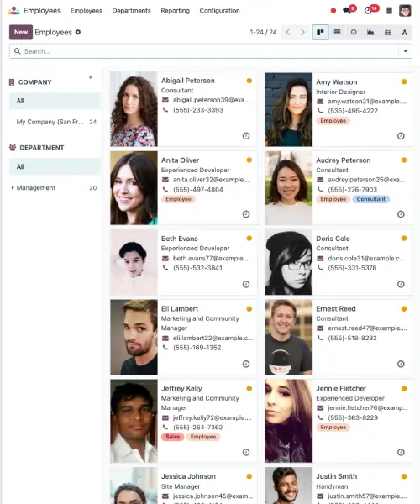The width and height of the screenshot is (420, 504).
Task: Open the conversations messages icon
Action: (x=347, y=10)
